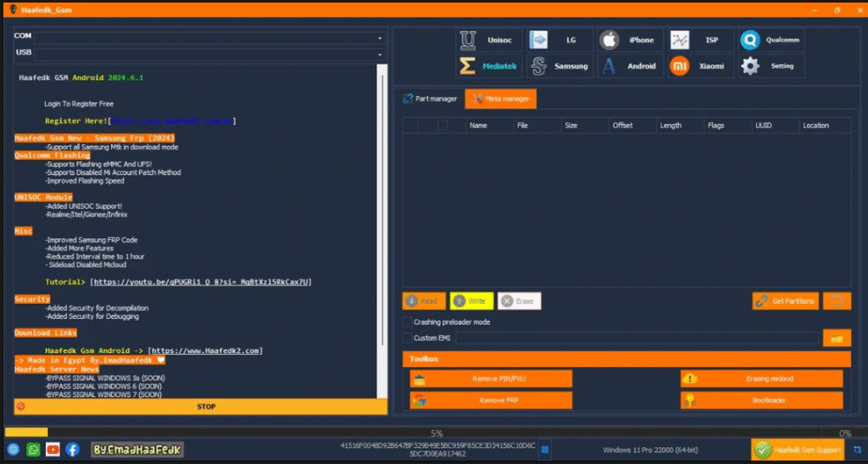
Task: Click the 'Security' heading in the log
Action: pyautogui.click(x=32, y=299)
